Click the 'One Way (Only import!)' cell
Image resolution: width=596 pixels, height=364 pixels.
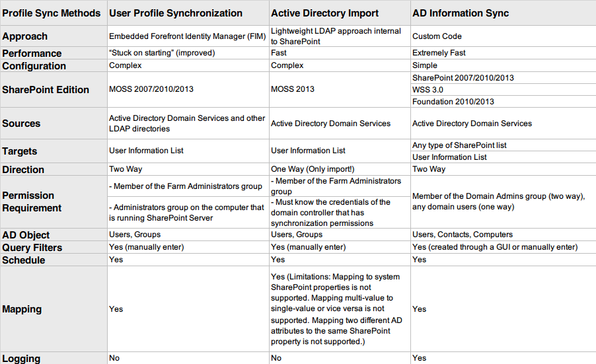[x=340, y=169]
